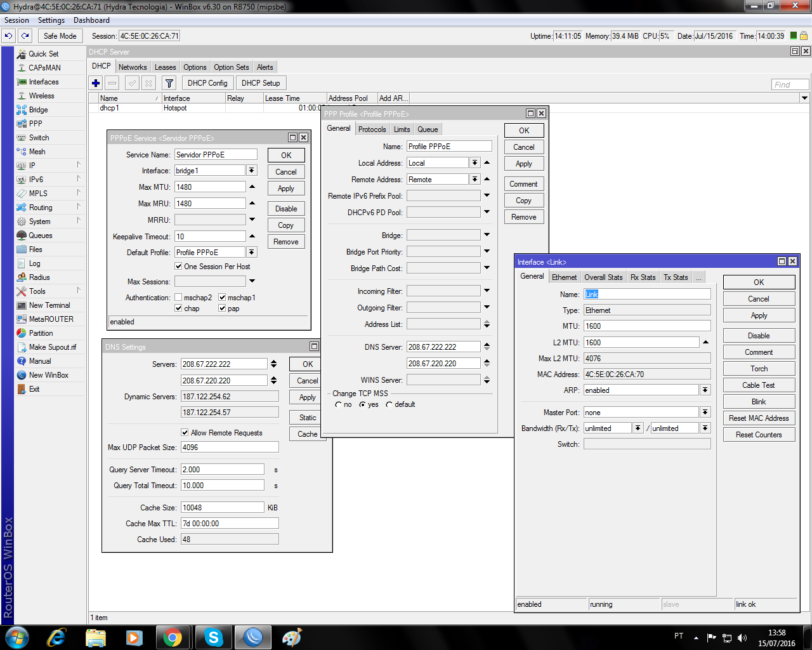
Task: Click the Cable Test button
Action: (x=759, y=385)
